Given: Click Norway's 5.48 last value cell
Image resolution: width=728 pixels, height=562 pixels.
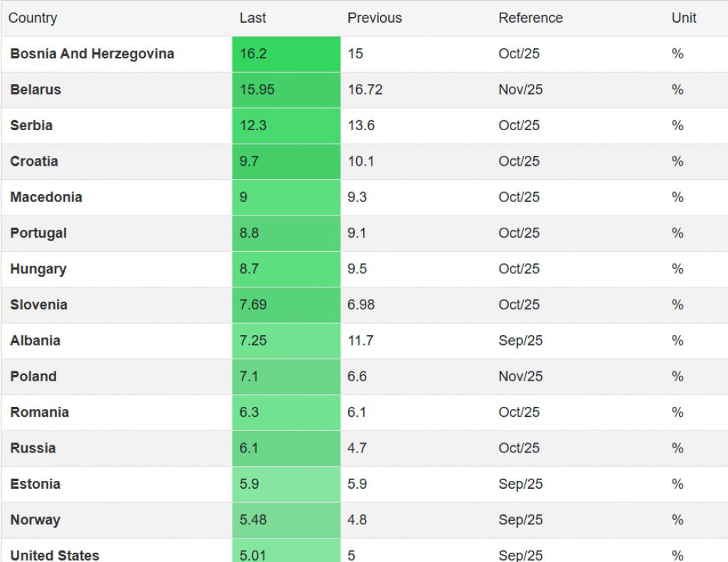Looking at the screenshot, I should point(287,520).
